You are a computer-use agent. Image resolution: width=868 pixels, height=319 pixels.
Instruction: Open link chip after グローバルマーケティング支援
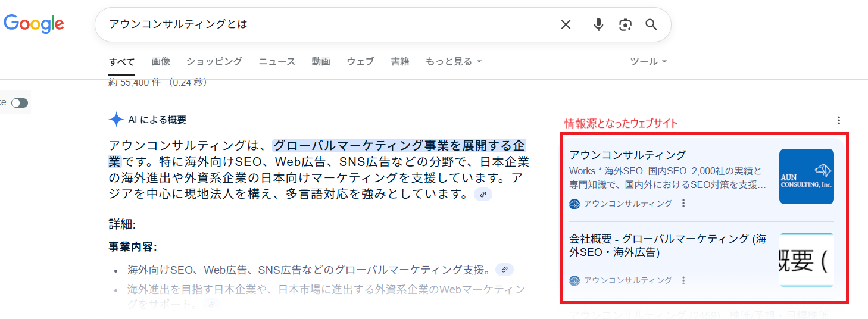pos(504,270)
